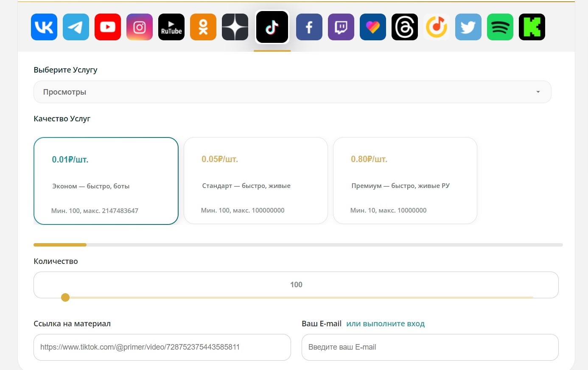Viewport: 588px width, 370px height.
Task: Click the active TikTok tab icon
Action: point(272,27)
